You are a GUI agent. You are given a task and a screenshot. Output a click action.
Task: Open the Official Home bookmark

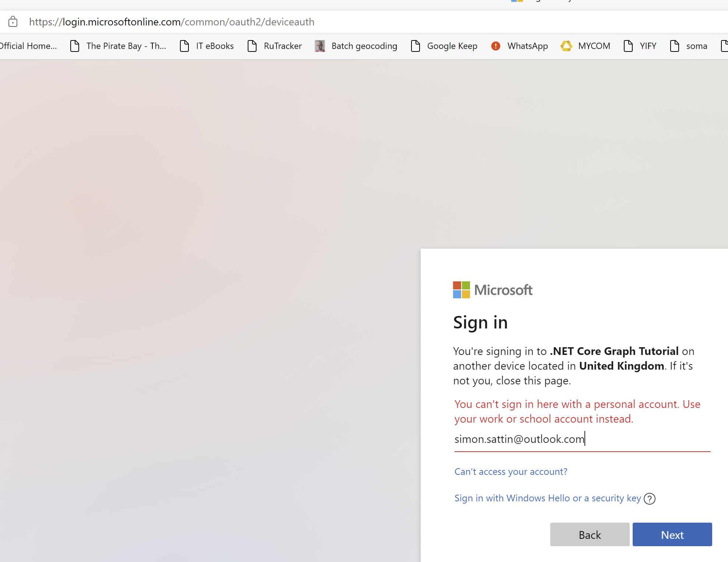(x=28, y=46)
